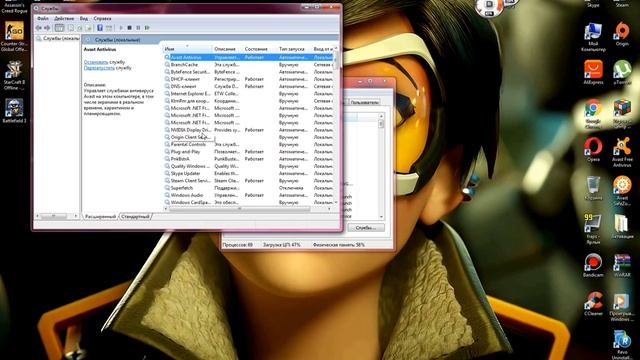Toggle the console tree toolbar icon

(60, 28)
